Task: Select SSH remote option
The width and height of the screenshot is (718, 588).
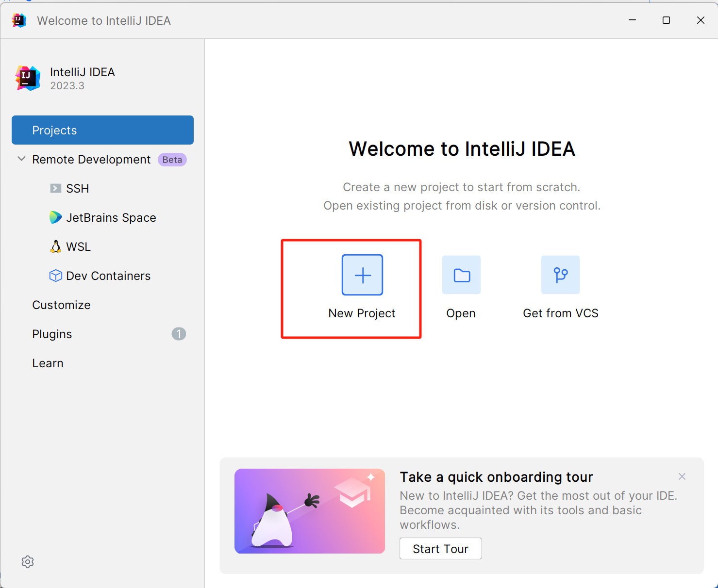Action: coord(78,188)
